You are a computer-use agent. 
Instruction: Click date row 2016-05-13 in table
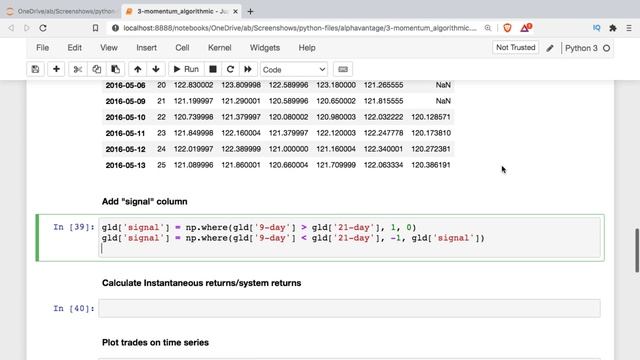[x=125, y=165]
